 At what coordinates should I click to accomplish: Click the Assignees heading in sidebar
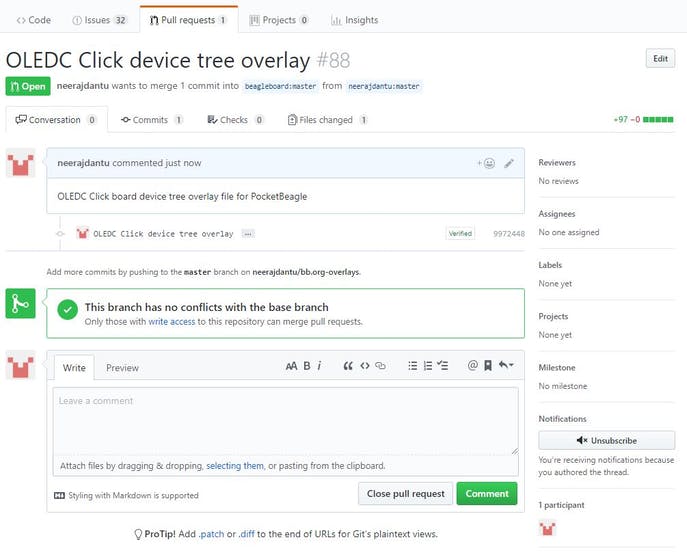click(557, 214)
